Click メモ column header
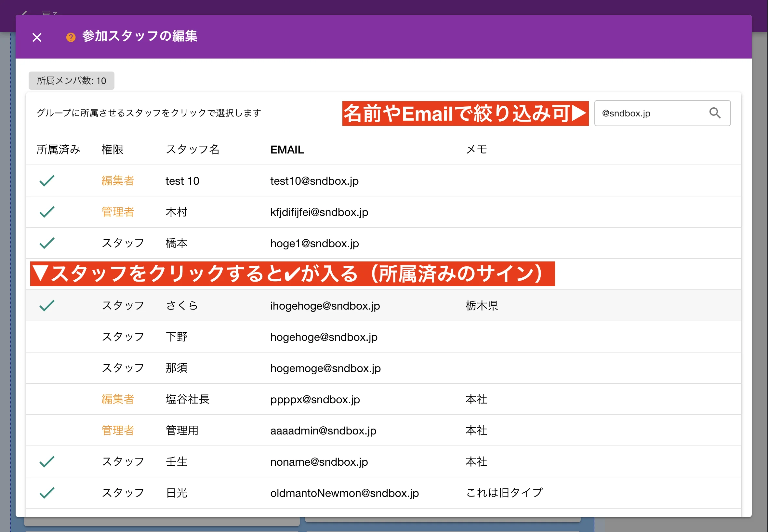The image size is (768, 532). 476,150
